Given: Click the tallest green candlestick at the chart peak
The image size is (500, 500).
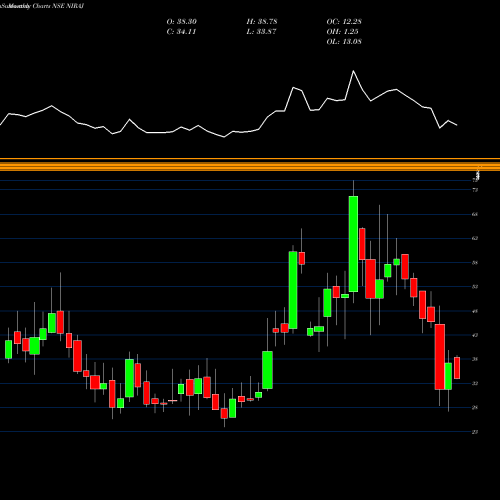Looking at the screenshot, I should click(x=353, y=244).
